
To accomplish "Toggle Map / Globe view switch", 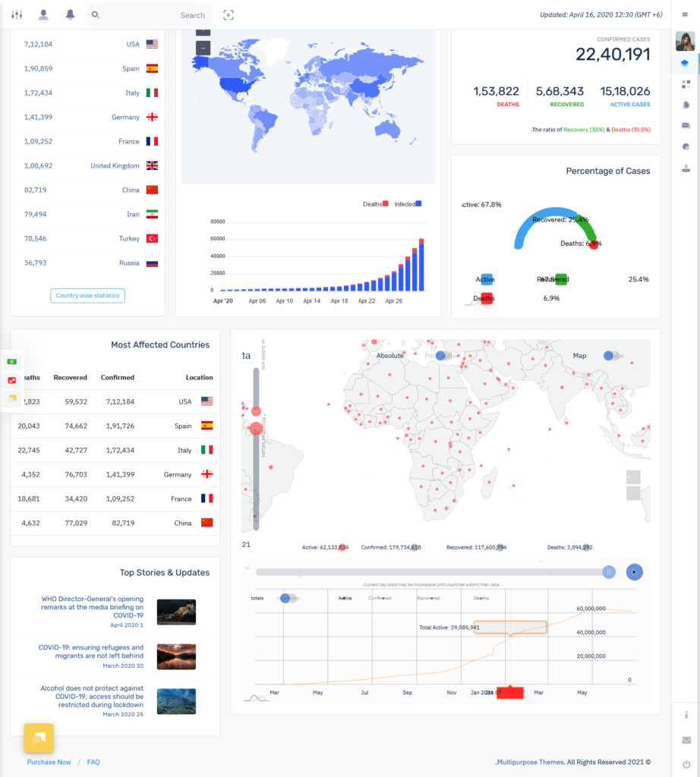I will click(612, 356).
